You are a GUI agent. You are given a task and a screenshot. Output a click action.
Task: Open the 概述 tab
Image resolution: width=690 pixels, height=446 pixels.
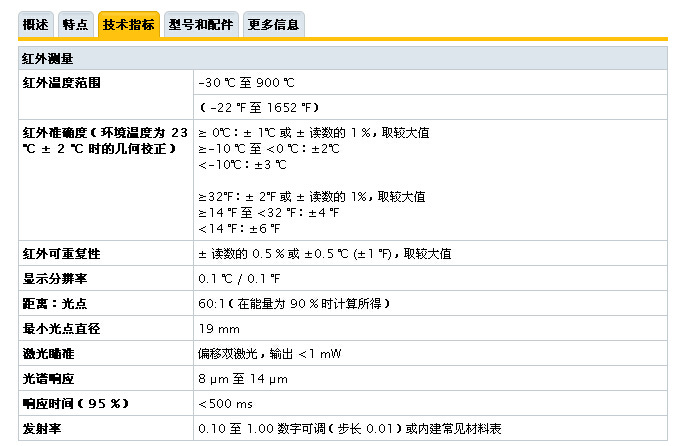35,24
